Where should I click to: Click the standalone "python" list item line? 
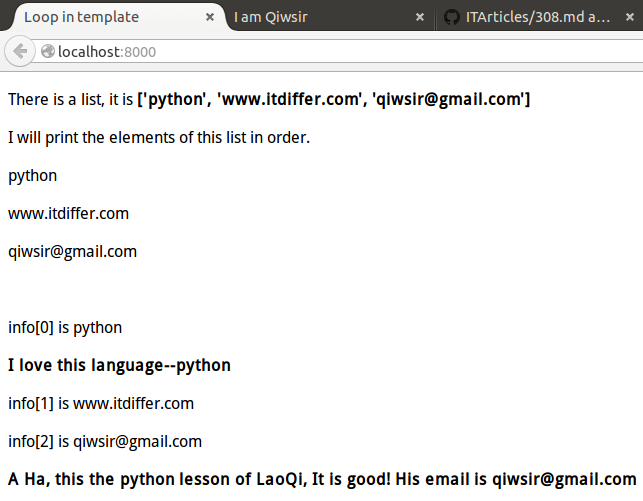[33, 175]
